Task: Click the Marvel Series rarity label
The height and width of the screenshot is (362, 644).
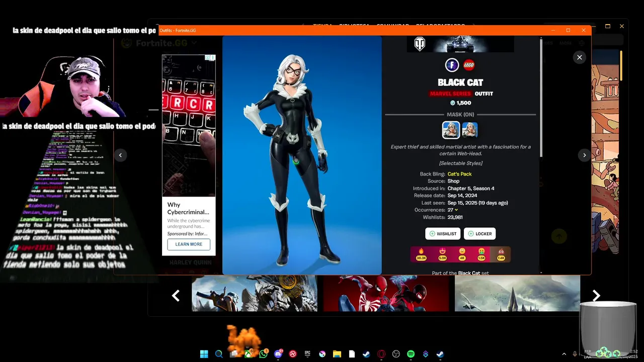Action: pos(451,94)
